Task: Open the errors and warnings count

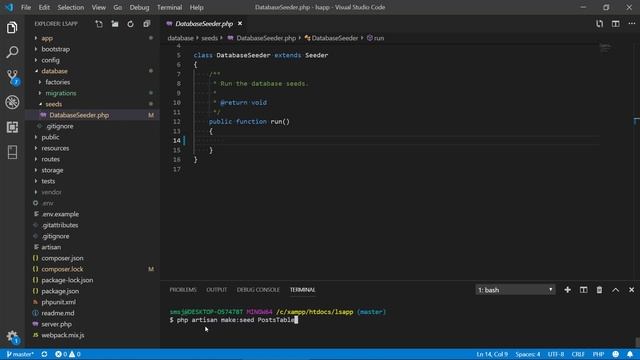Action: (68, 354)
